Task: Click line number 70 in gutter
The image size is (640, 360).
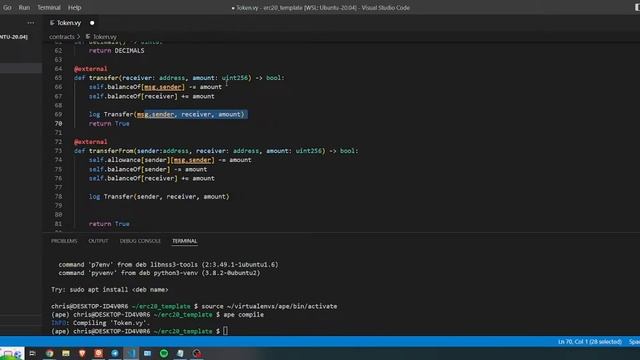Action: click(x=58, y=123)
